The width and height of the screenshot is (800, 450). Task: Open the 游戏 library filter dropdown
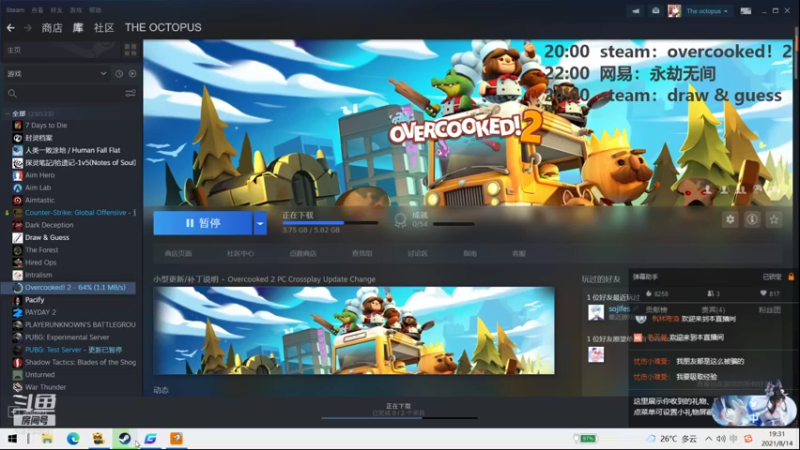coord(56,73)
